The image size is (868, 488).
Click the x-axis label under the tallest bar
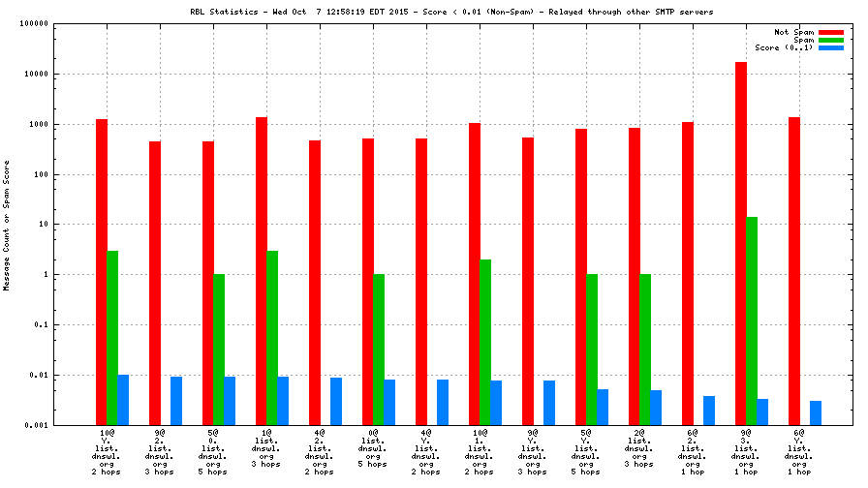pos(746,451)
